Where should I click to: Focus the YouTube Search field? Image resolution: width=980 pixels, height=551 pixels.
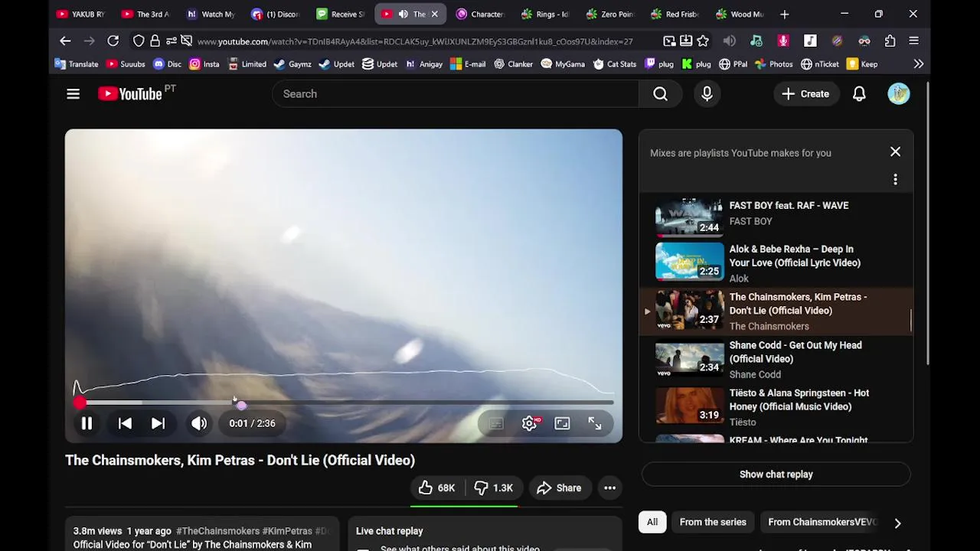[456, 94]
